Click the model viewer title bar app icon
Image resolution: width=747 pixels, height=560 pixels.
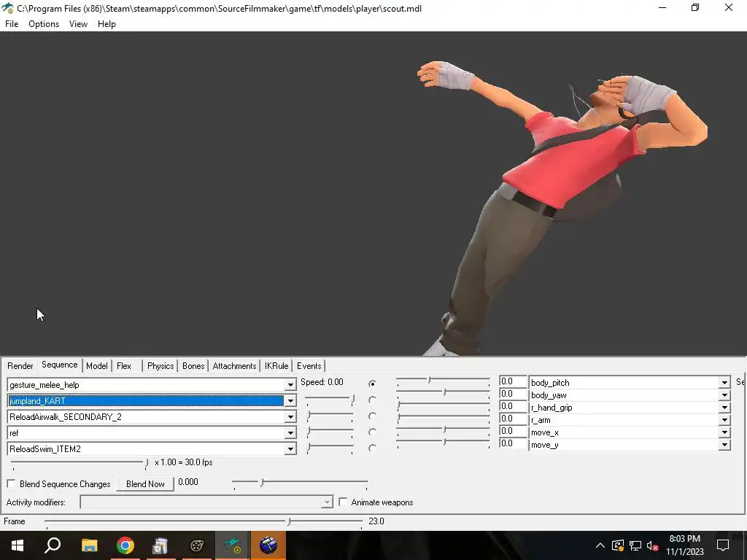point(7,9)
